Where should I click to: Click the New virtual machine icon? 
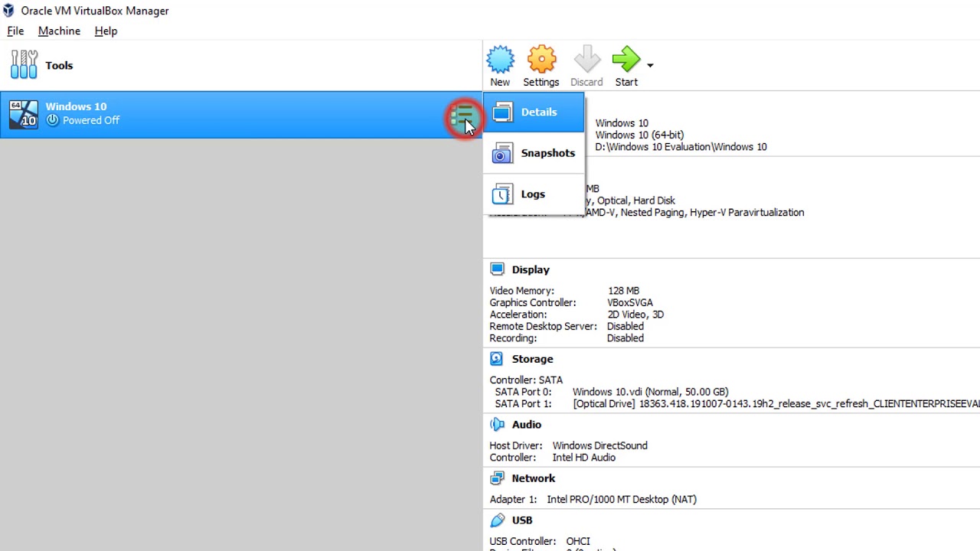(x=500, y=60)
